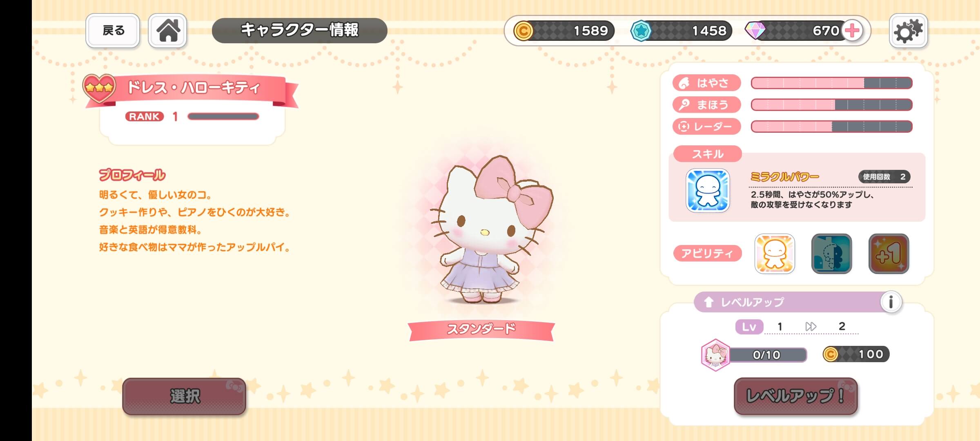Open level up info icon
980x441 pixels.
pyautogui.click(x=891, y=302)
